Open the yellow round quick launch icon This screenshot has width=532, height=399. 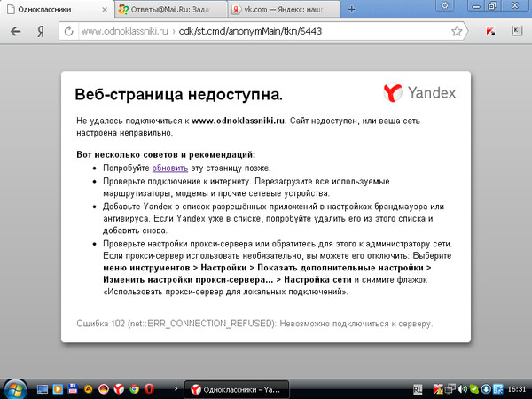88,389
